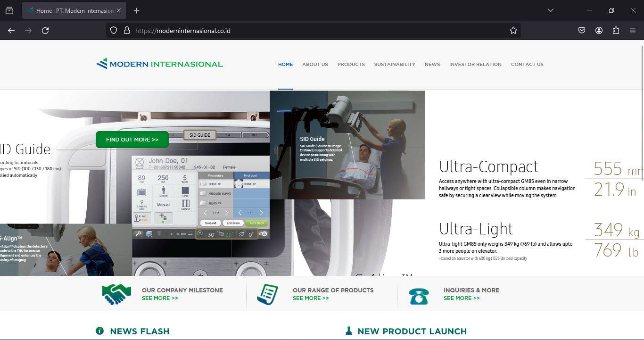The width and height of the screenshot is (644, 340).
Task: Expand the list all tabs dropdown
Action: point(551,10)
